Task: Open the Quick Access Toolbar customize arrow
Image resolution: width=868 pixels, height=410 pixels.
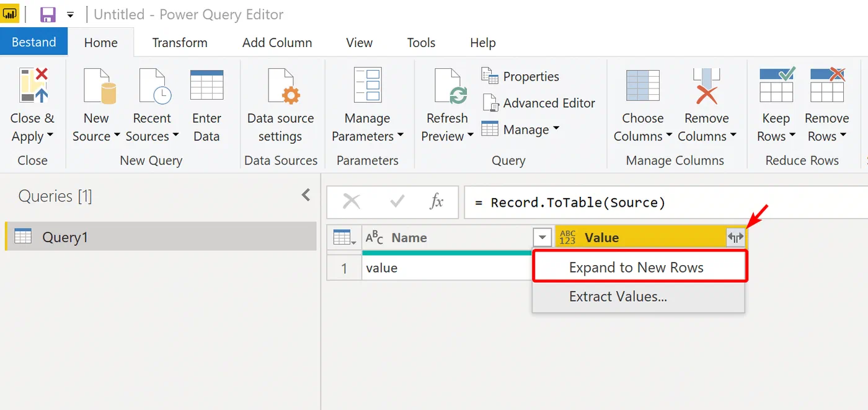Action: pos(71,14)
